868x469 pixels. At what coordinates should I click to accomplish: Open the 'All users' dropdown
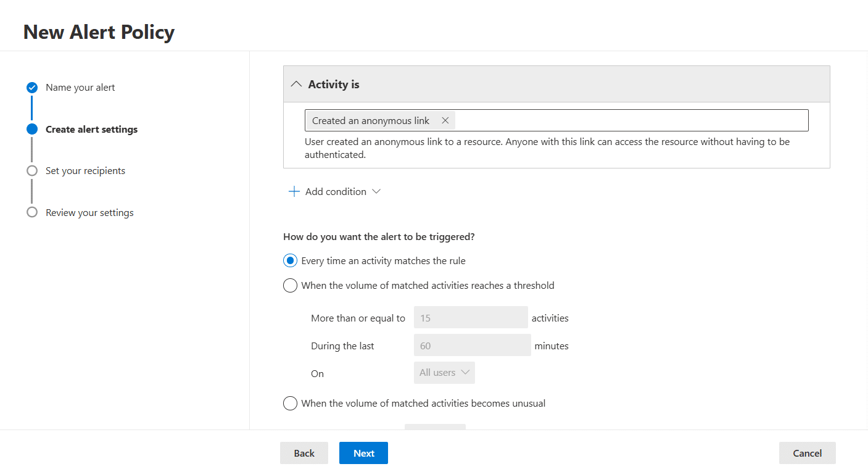point(444,373)
